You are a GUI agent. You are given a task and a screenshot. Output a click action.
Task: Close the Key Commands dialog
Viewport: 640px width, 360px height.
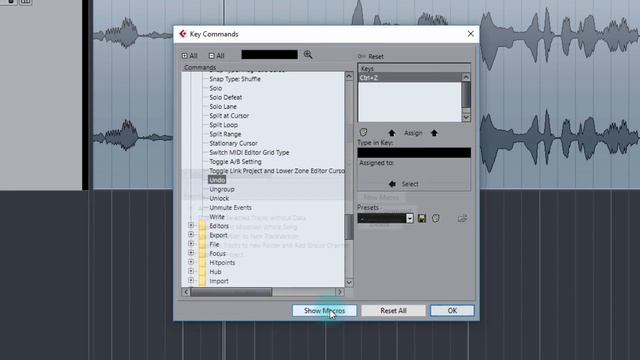470,34
